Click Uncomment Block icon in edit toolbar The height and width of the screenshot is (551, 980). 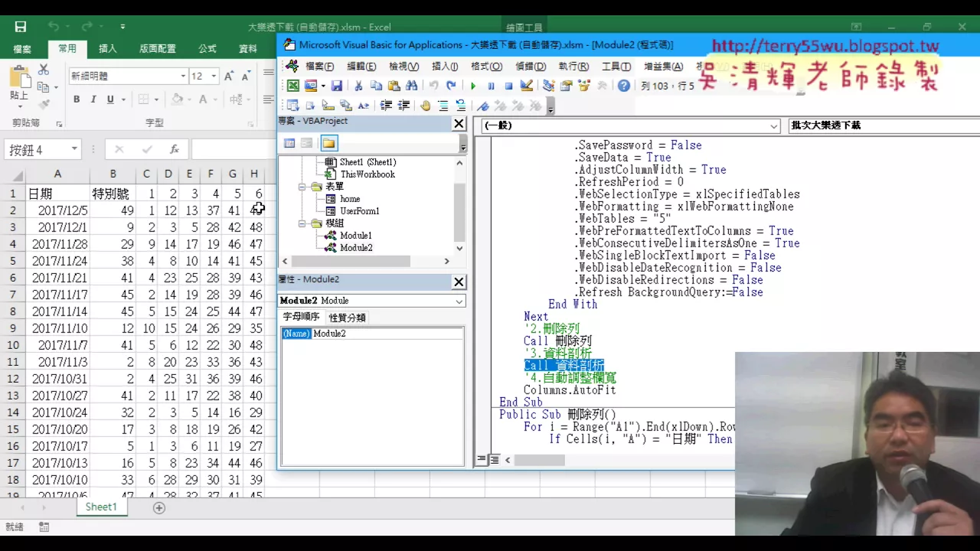(461, 106)
